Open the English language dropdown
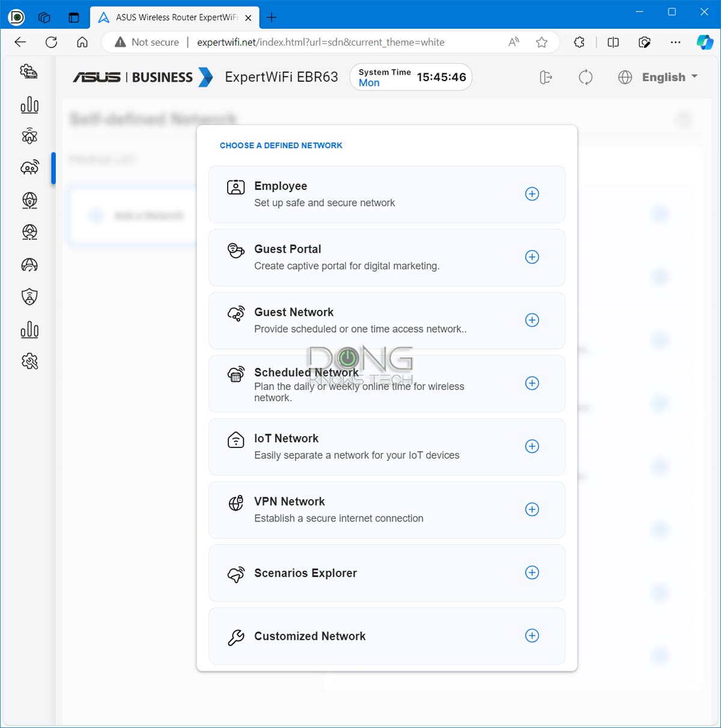This screenshot has height=728, width=721. [669, 77]
